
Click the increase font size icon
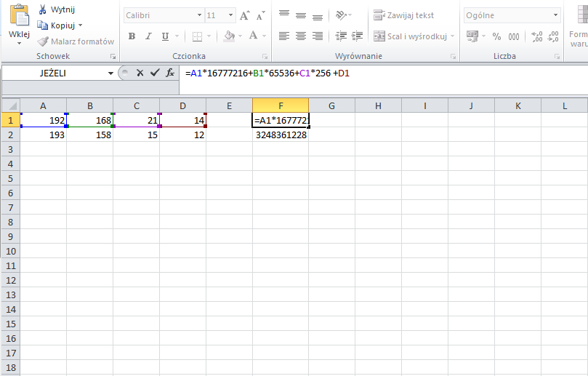[x=244, y=15]
